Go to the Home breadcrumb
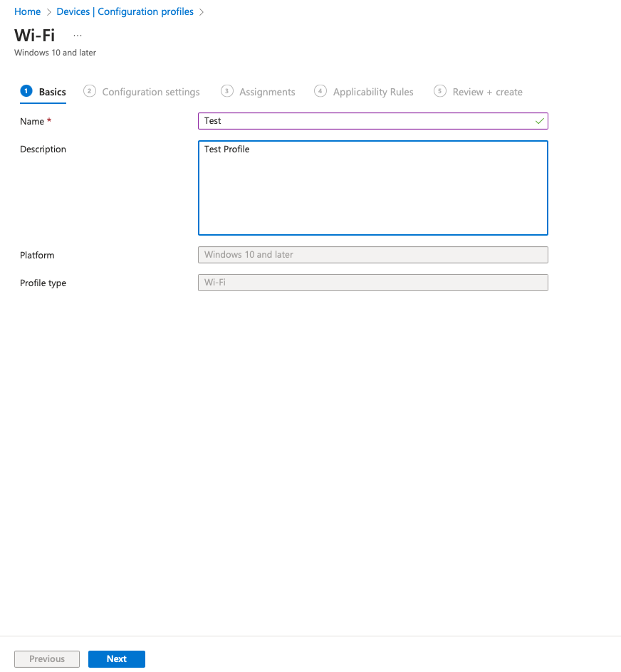 coord(28,11)
